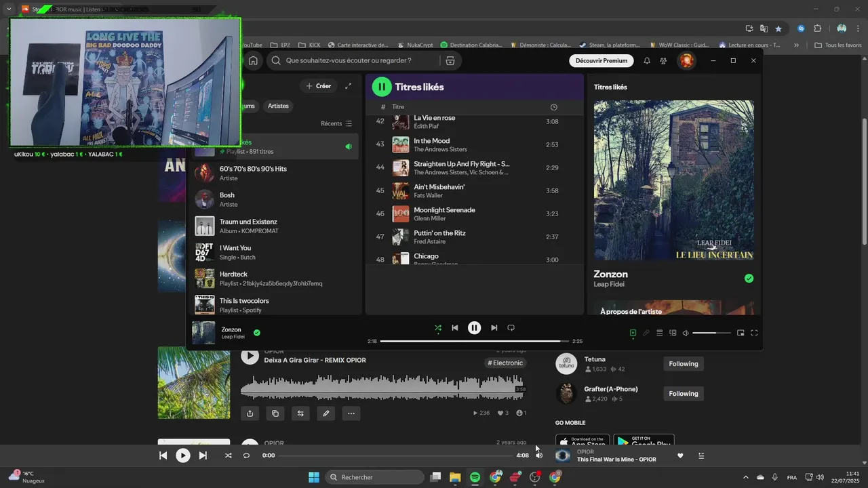Image resolution: width=868 pixels, height=488 pixels.
Task: Toggle Now Playing view in Spotify
Action: point(633,333)
